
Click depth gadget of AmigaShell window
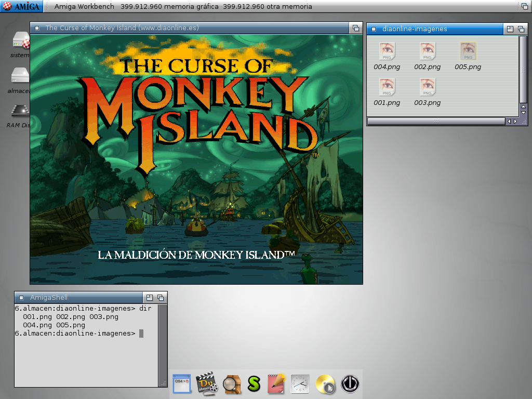[161, 298]
